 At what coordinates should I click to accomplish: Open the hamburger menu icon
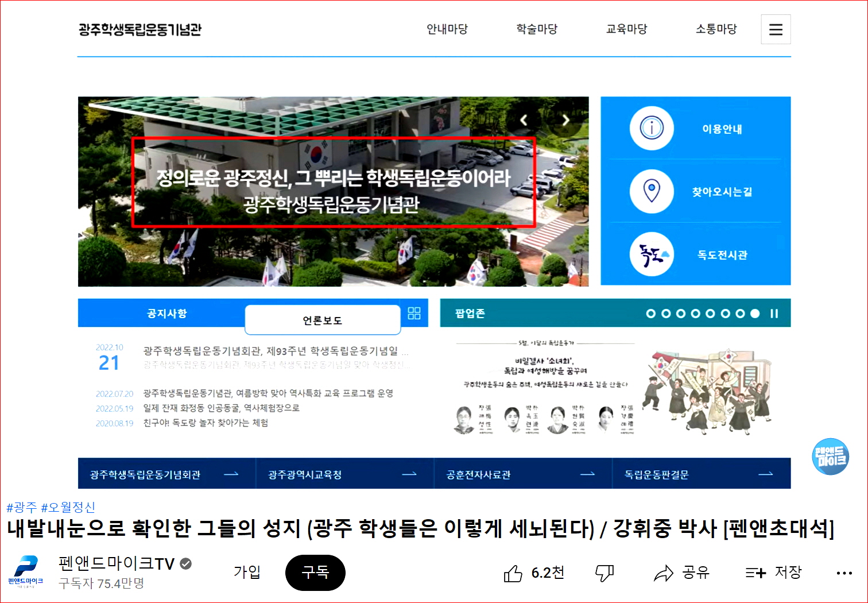pyautogui.click(x=776, y=29)
